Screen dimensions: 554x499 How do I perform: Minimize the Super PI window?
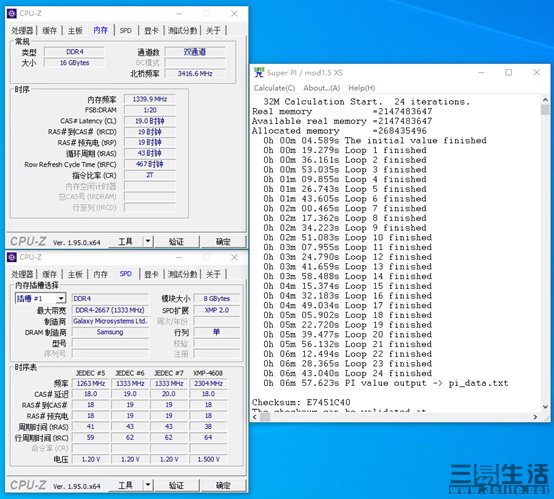tap(481, 72)
